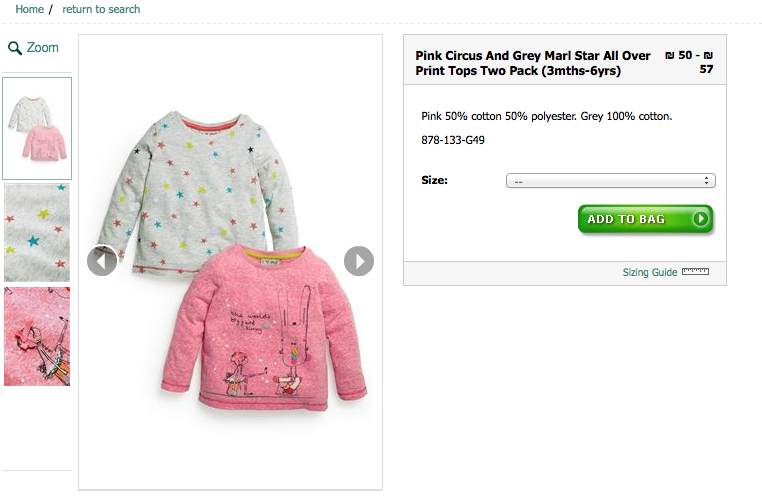This screenshot has height=504, width=762.
Task: Select the pink print close-up thumbnail
Action: click(x=37, y=336)
